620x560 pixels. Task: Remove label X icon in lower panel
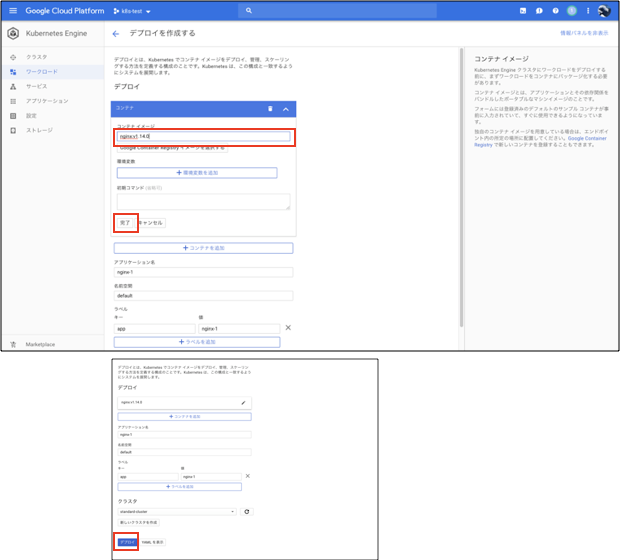click(248, 476)
